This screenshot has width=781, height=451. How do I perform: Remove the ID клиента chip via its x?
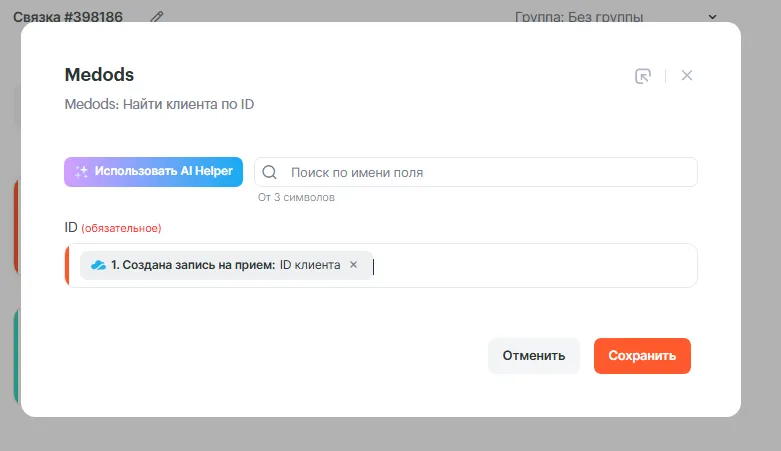[x=353, y=265]
